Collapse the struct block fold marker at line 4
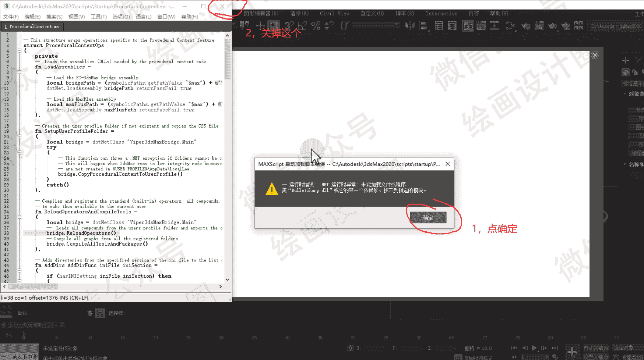644x360 pixels. (20, 51)
